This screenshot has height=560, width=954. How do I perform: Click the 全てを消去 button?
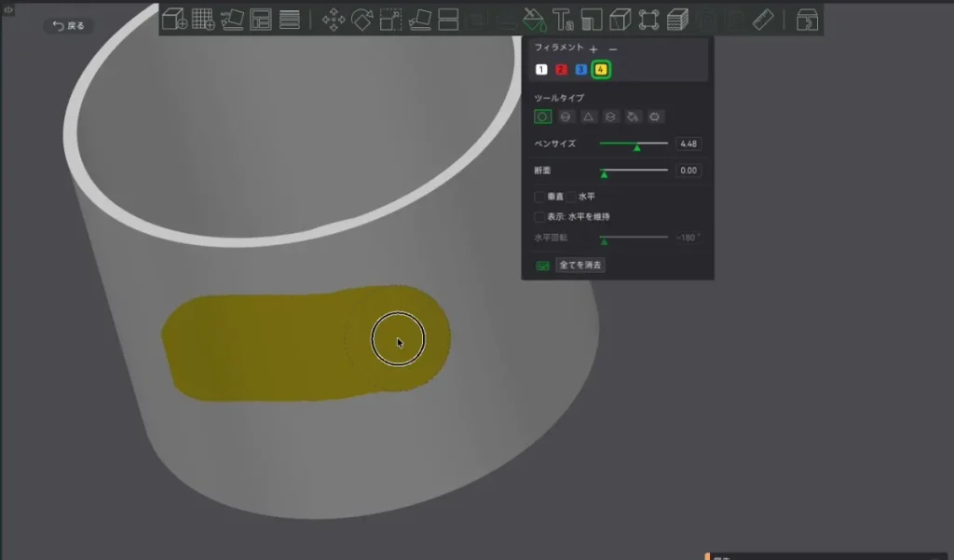pos(579,265)
